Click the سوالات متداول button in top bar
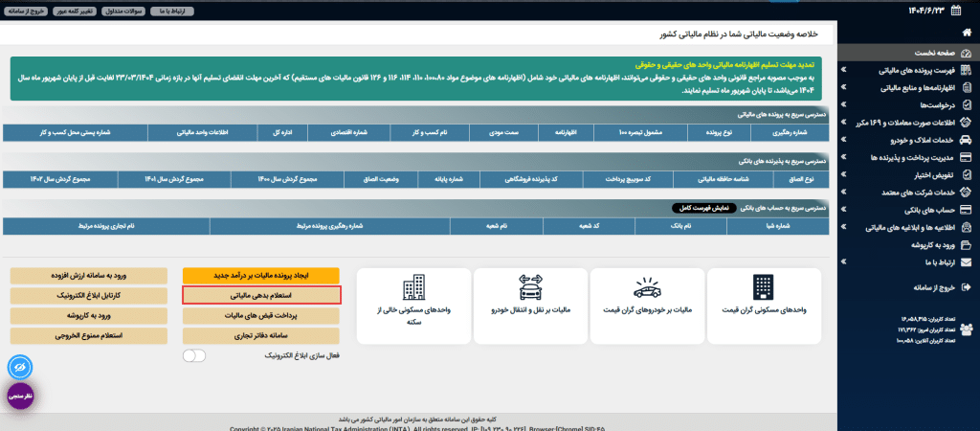The image size is (980, 431). (127, 11)
